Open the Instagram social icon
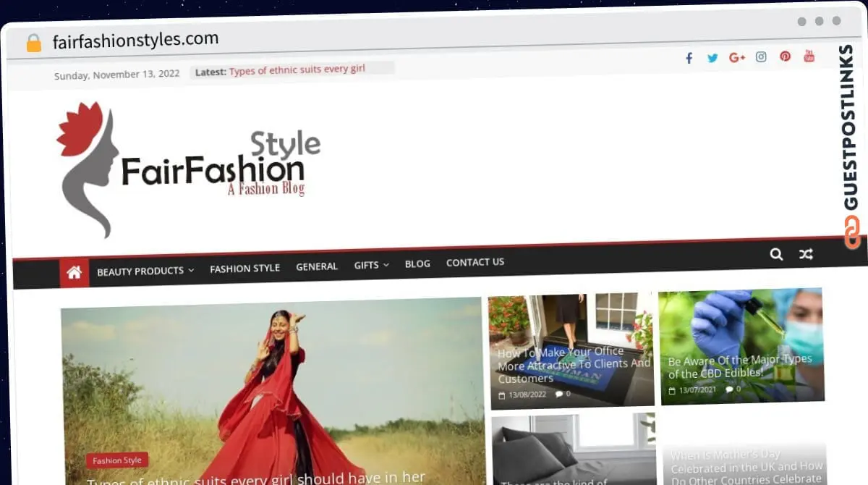This screenshot has width=868, height=485. point(761,56)
